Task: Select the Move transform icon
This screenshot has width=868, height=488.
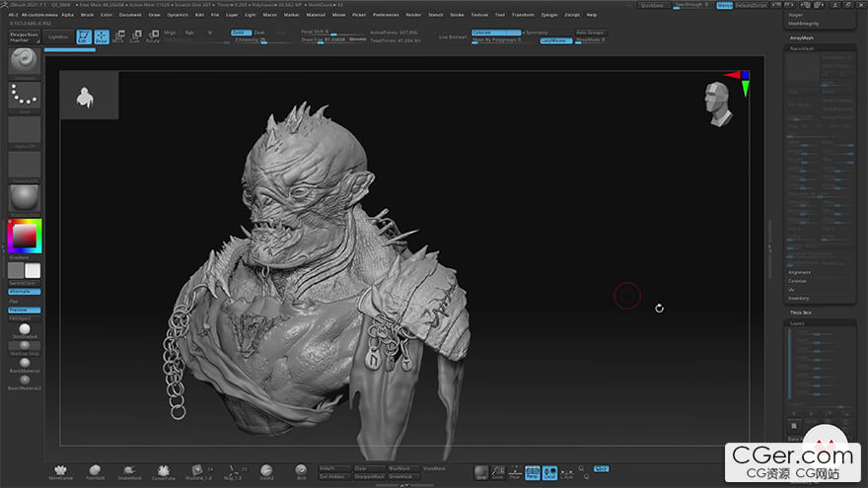Action: [118, 37]
